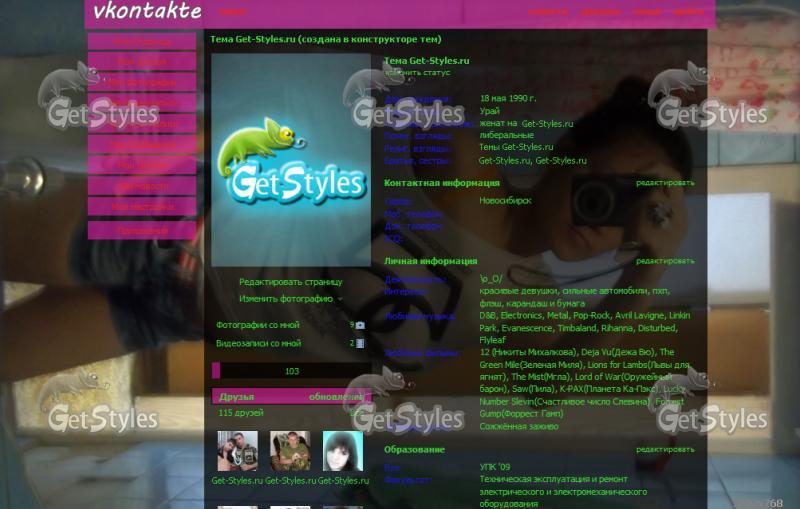This screenshot has width=800, height=509.
Task: Click Saw(Пила) in favorite films
Action: (x=533, y=389)
